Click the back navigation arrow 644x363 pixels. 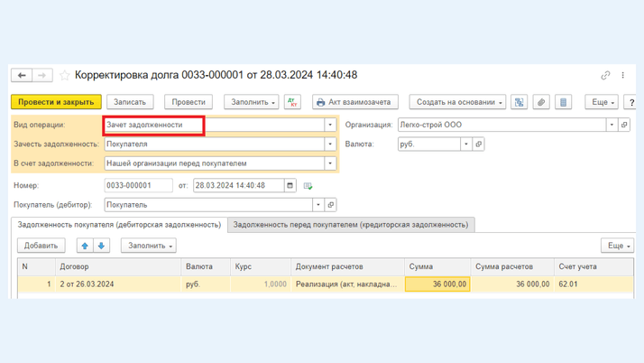pyautogui.click(x=22, y=75)
